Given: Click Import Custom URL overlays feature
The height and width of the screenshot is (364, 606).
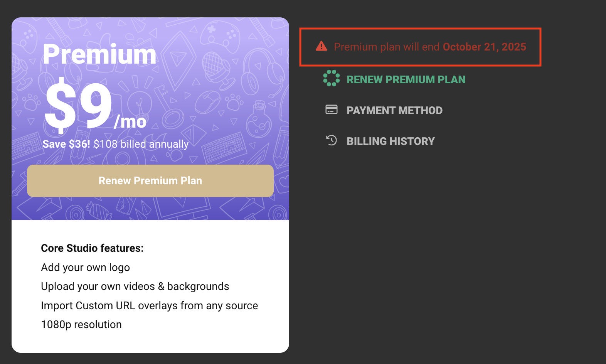Looking at the screenshot, I should (x=150, y=305).
